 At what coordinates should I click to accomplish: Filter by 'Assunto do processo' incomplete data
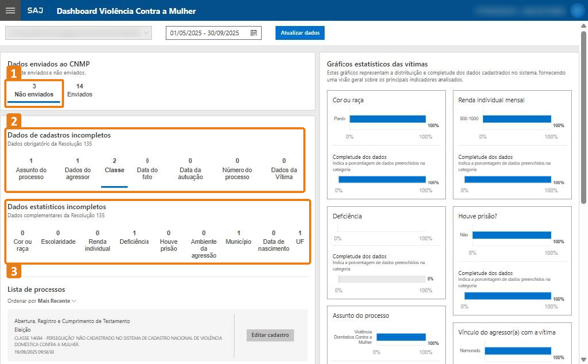pos(31,169)
